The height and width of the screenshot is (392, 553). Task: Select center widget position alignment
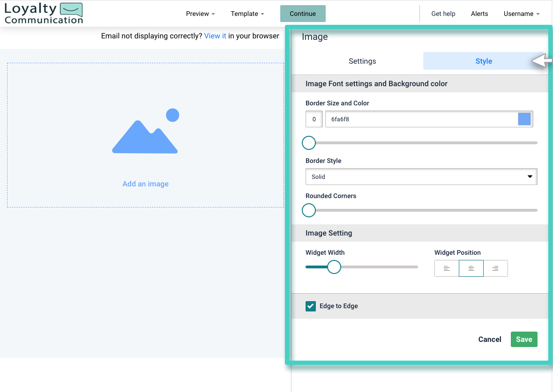click(x=471, y=268)
